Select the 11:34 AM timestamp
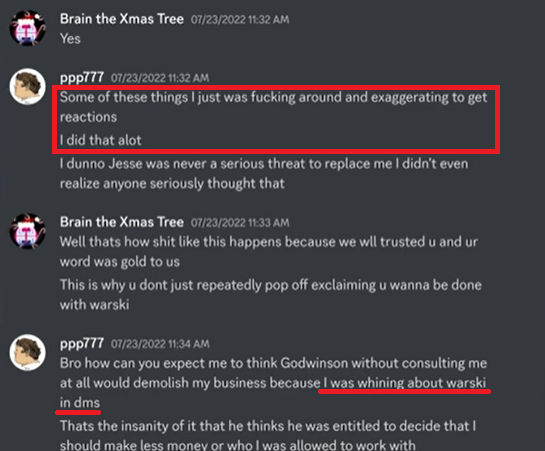The image size is (545, 451). [160, 344]
